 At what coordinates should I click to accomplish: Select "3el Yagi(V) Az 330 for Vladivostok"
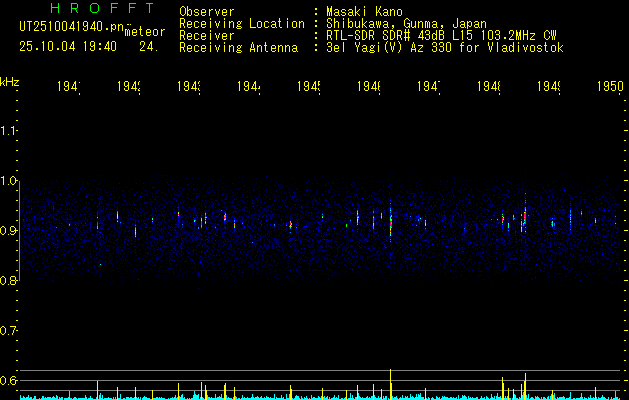click(445, 48)
